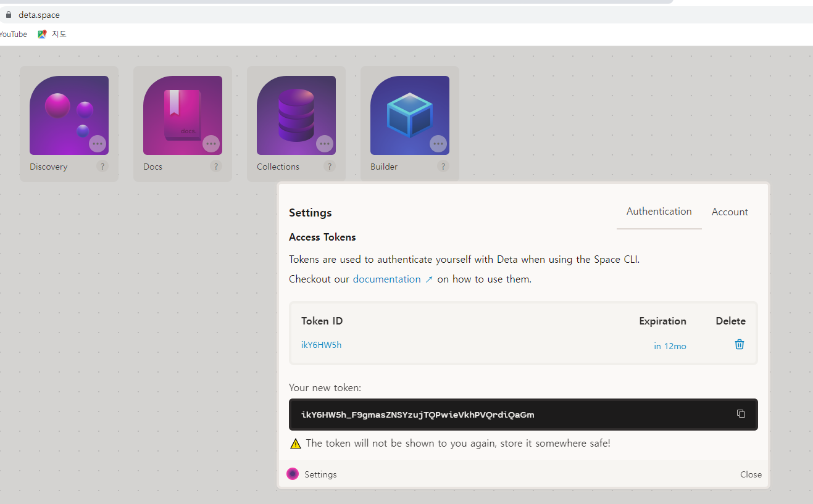This screenshot has width=813, height=504.
Task: Open the three-dot menu on Collections tile
Action: pos(325,144)
